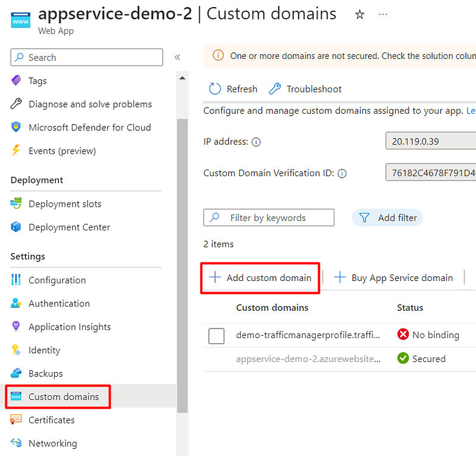Click the warning info icon in banner
Screen dimensions: 476x456
218,55
